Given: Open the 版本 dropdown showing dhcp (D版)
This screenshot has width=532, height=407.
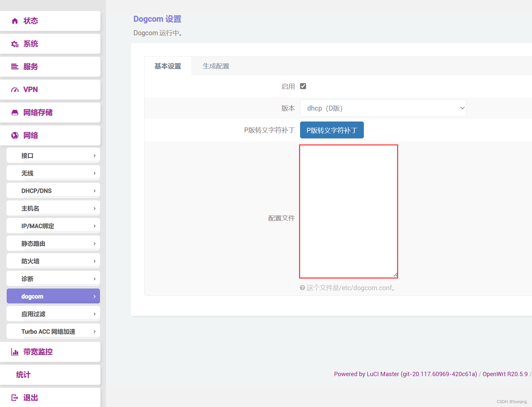Looking at the screenshot, I should pyautogui.click(x=383, y=108).
